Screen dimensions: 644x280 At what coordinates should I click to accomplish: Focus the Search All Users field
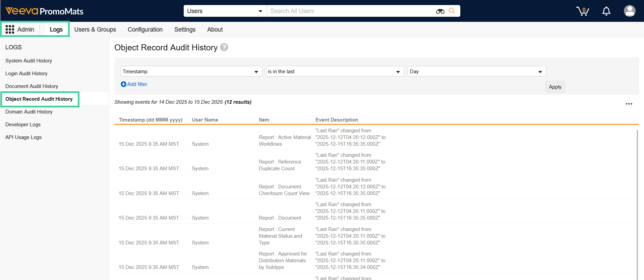click(351, 11)
